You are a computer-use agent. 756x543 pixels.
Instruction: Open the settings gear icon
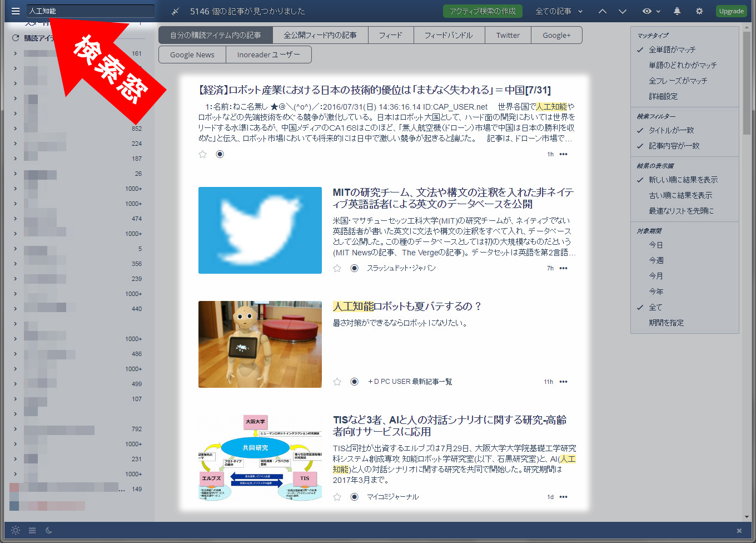699,11
